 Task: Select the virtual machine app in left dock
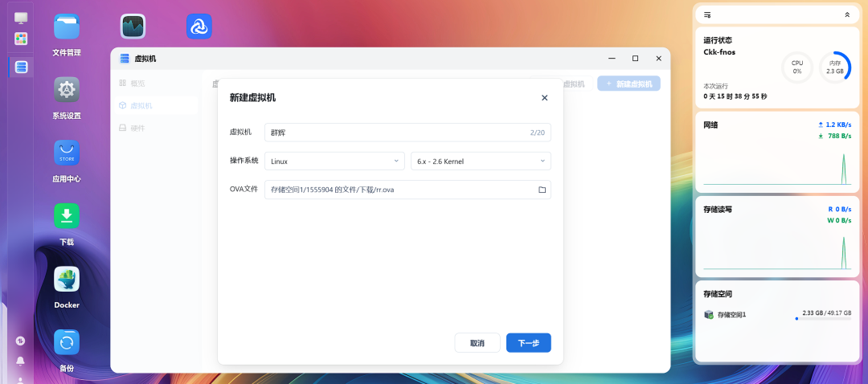coord(21,67)
